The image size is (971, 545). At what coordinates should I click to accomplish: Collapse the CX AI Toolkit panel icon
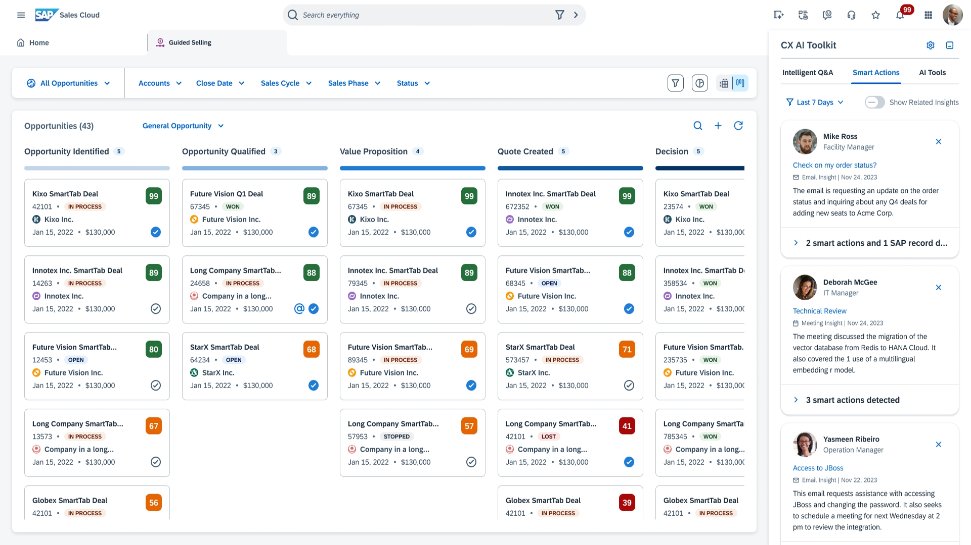point(949,45)
